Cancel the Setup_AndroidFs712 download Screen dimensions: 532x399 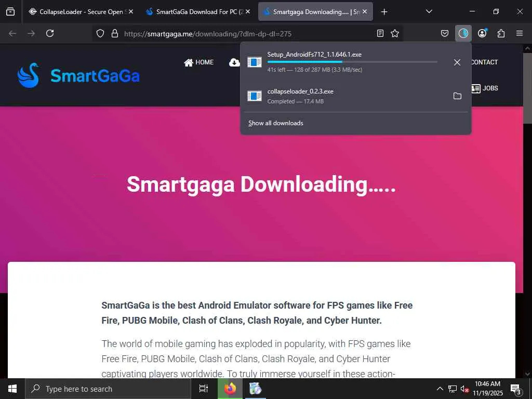click(457, 62)
